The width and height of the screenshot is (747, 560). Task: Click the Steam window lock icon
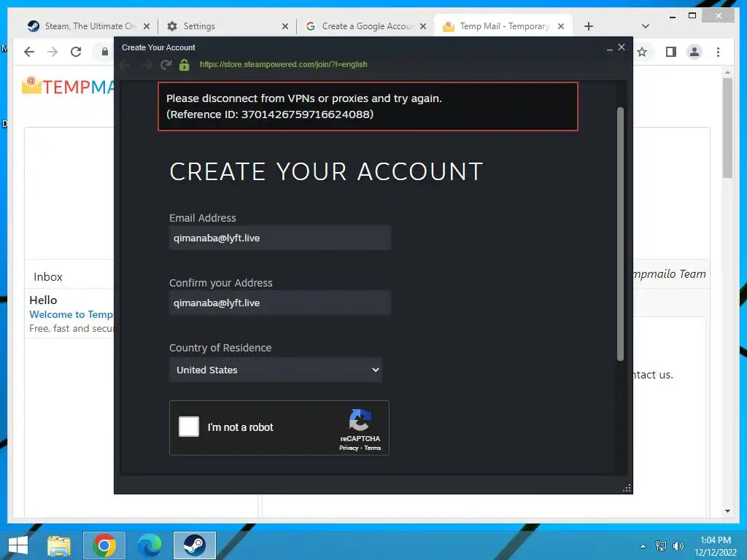(185, 65)
